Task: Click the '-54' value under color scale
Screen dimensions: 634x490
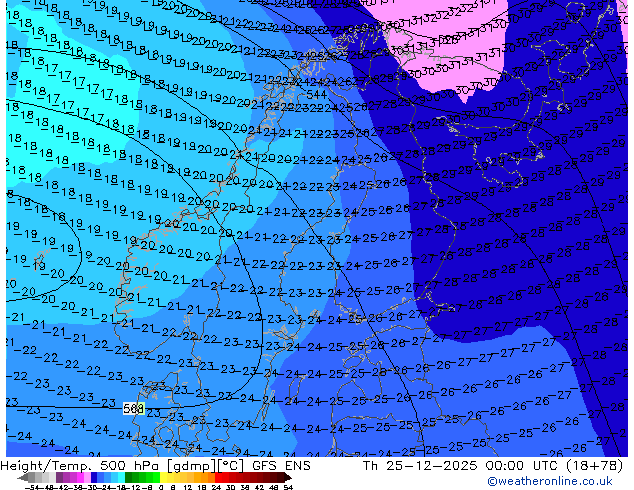Action: 32,488
